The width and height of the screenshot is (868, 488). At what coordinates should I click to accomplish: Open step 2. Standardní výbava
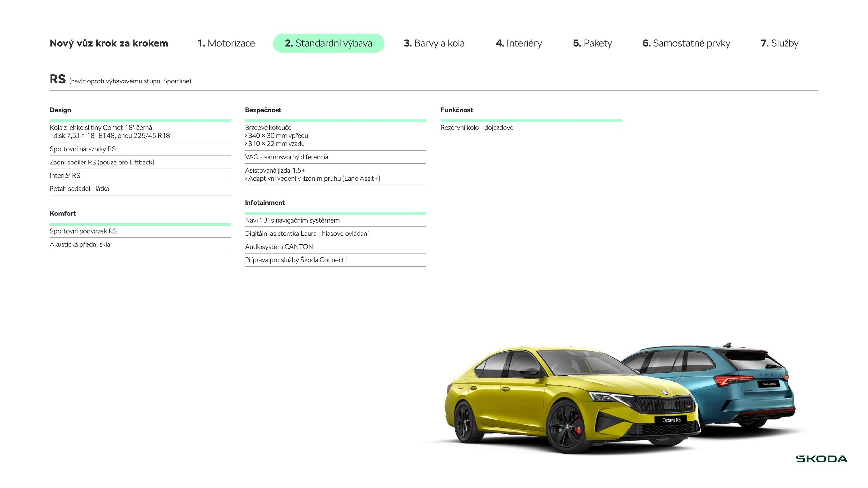[329, 43]
